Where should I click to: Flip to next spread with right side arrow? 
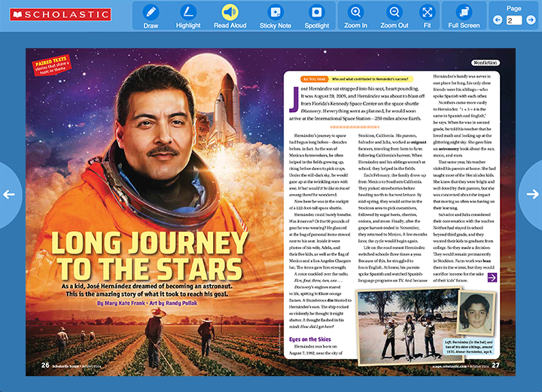[x=533, y=194]
